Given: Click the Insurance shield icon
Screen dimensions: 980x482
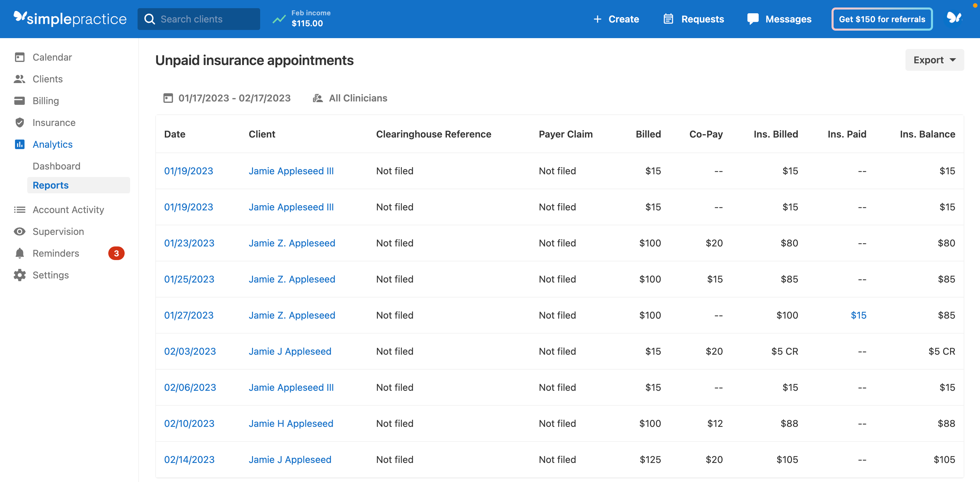Looking at the screenshot, I should [20, 123].
